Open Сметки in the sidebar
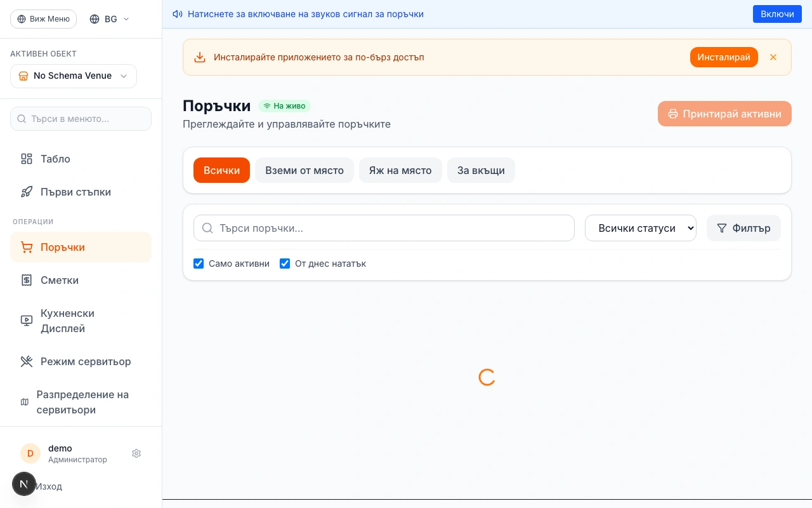 (x=81, y=280)
